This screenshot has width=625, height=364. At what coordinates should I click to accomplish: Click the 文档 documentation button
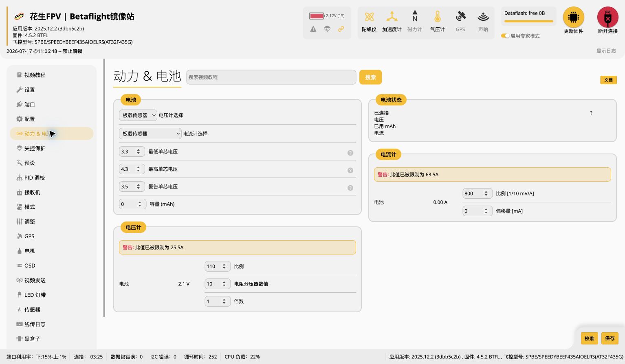coord(608,80)
